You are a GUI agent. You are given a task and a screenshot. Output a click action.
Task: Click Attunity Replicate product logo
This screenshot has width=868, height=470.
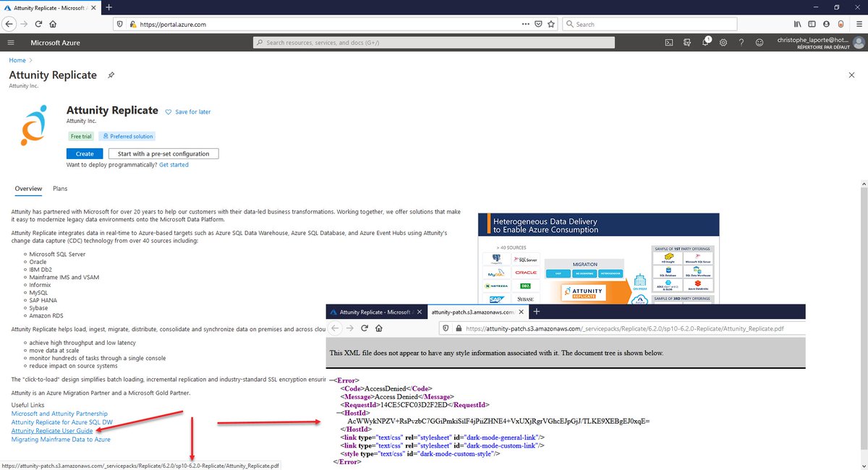(35, 125)
